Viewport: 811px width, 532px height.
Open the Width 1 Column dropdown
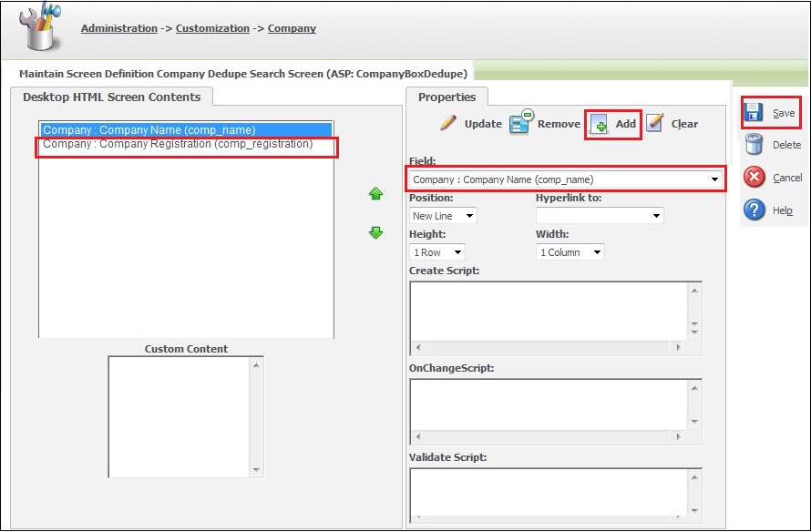pyautogui.click(x=570, y=252)
